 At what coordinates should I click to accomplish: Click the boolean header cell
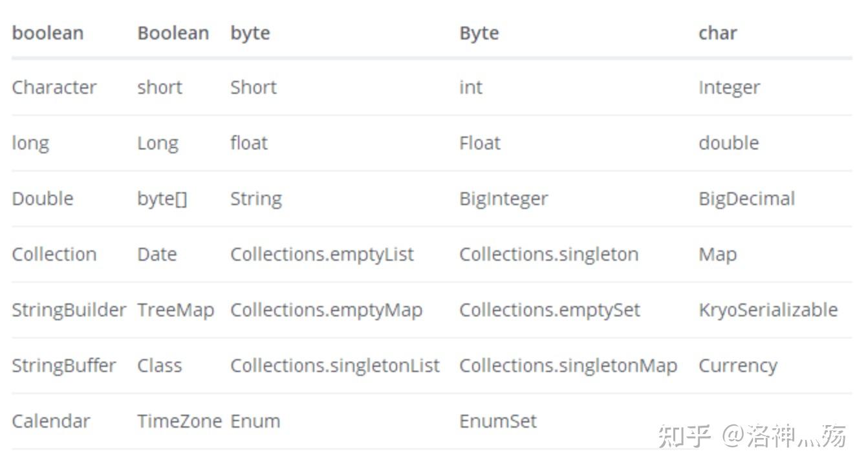click(x=48, y=33)
